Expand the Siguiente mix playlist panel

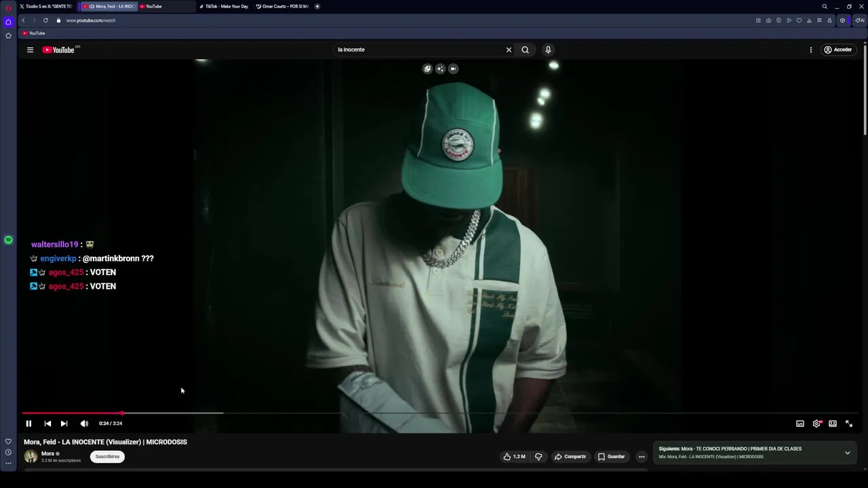point(847,453)
